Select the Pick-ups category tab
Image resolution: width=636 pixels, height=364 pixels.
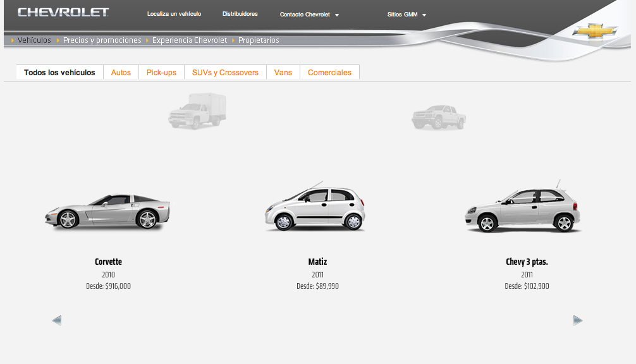(161, 72)
